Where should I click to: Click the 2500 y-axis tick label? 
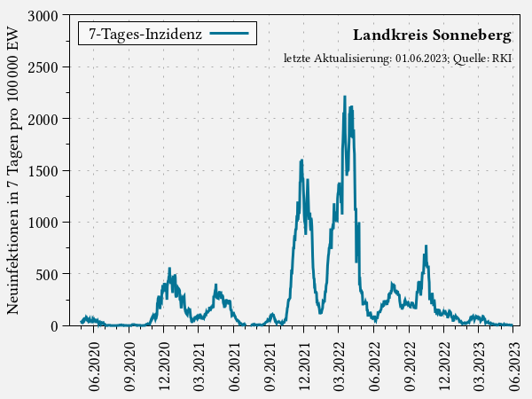click(43, 67)
